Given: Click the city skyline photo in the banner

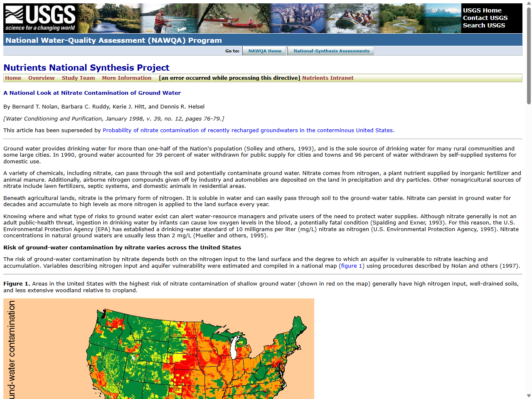Looking at the screenshot, I should point(297,18).
